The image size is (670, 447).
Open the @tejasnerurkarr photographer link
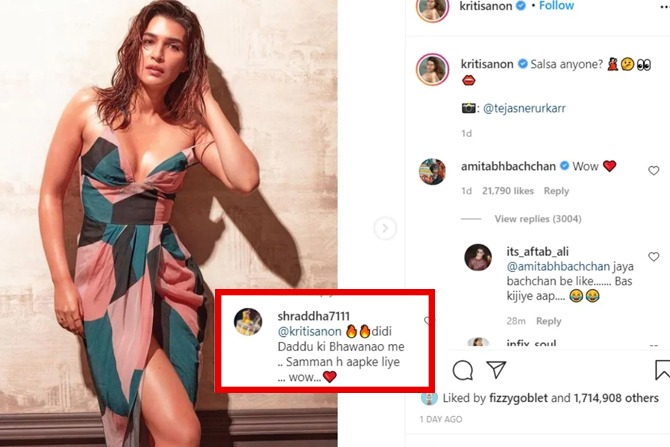[524, 109]
